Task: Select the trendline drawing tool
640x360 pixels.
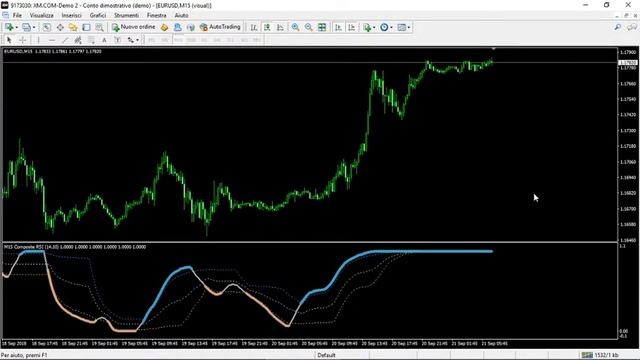Action: (65, 40)
